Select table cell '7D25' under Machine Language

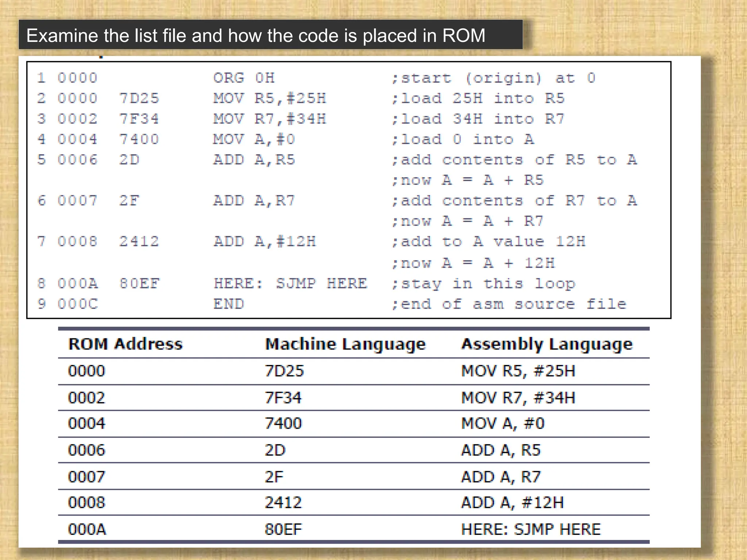284,371
